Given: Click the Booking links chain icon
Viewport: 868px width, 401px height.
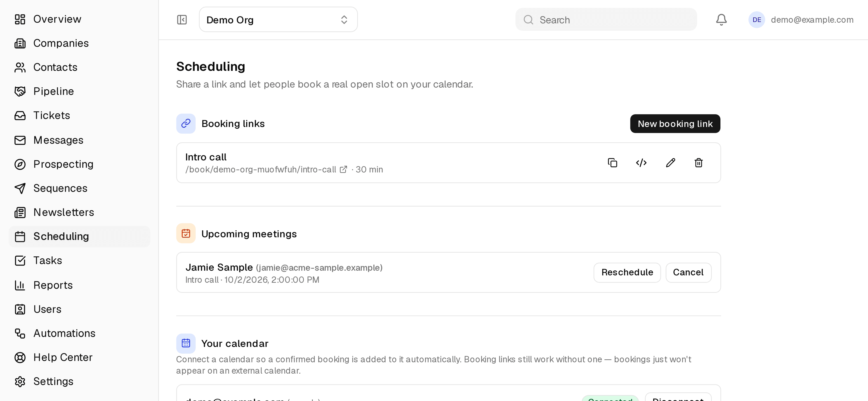Looking at the screenshot, I should pyautogui.click(x=186, y=123).
